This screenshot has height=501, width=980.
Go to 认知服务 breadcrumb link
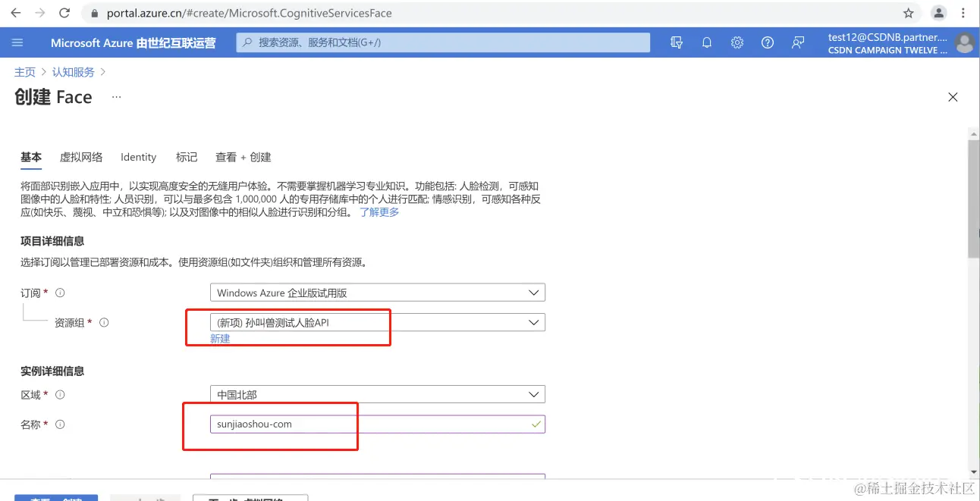pos(74,72)
